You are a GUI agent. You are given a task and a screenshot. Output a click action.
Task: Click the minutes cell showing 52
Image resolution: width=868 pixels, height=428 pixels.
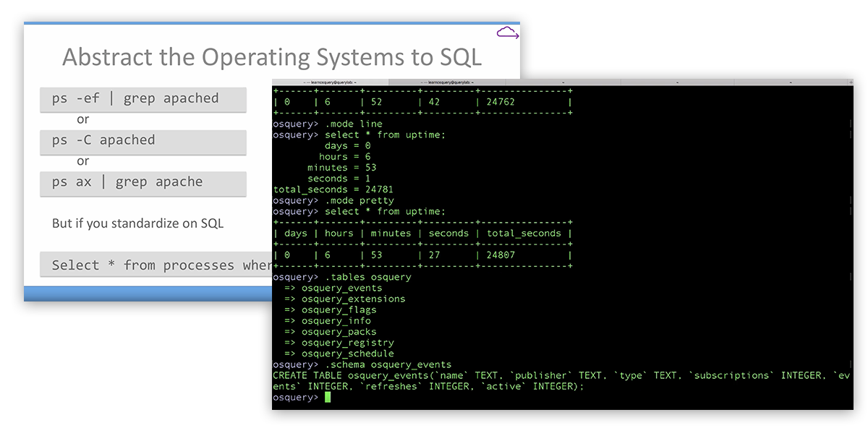[x=376, y=102]
